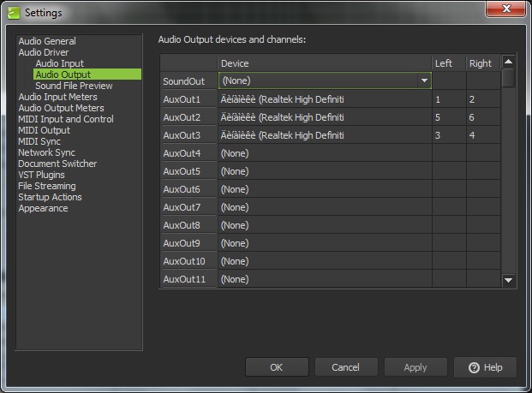
Task: Open Network Sync settings
Action: [47, 152]
